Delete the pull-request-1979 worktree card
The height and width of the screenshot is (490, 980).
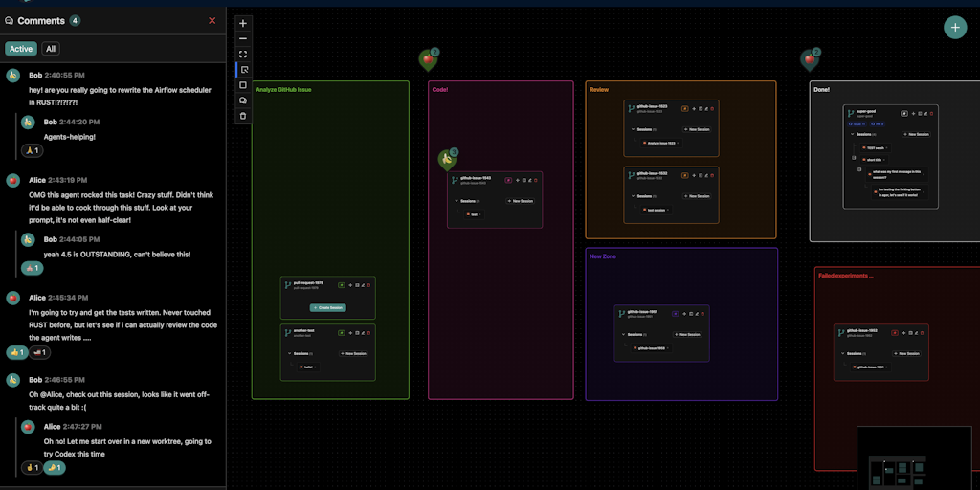[367, 285]
